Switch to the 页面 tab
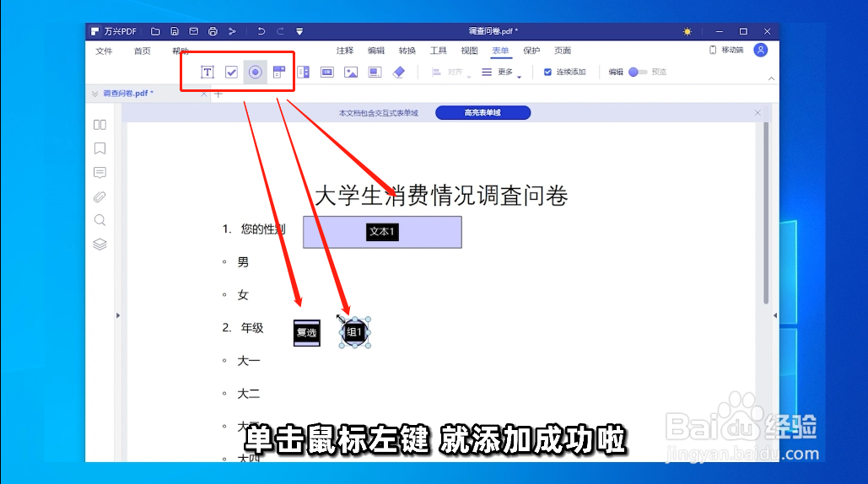 (x=563, y=51)
